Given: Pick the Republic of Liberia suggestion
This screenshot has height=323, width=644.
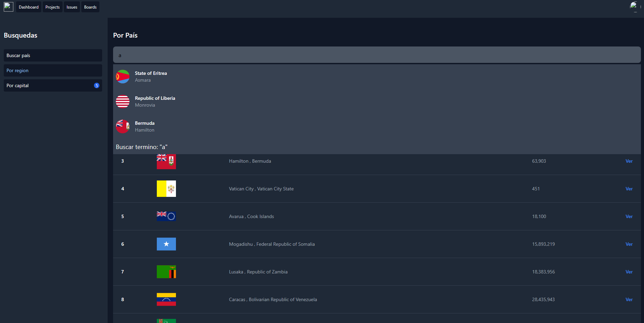Looking at the screenshot, I should 155,98.
